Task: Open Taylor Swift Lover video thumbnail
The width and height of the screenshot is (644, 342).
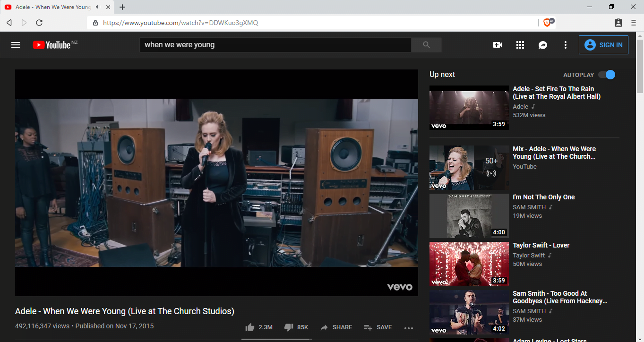Action: 462,264
